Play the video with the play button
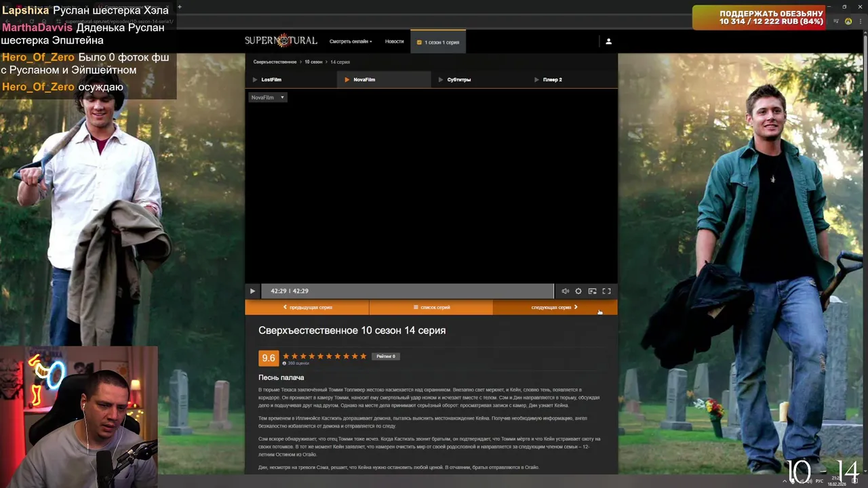This screenshot has width=868, height=488. pos(252,291)
